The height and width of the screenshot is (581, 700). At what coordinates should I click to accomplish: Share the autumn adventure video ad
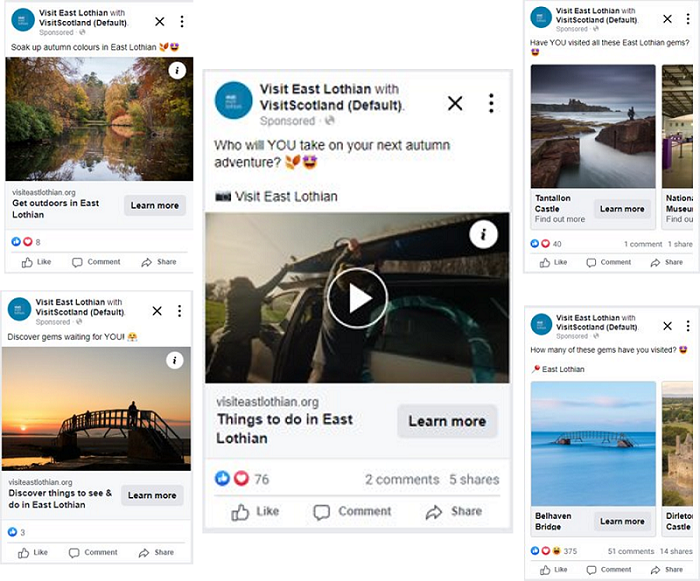tap(454, 512)
